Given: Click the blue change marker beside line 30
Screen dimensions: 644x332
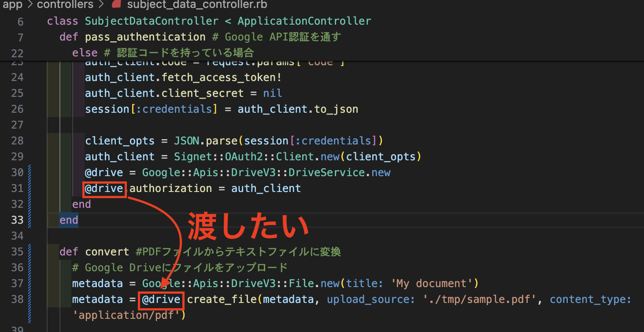Looking at the screenshot, I should click(x=30, y=172).
